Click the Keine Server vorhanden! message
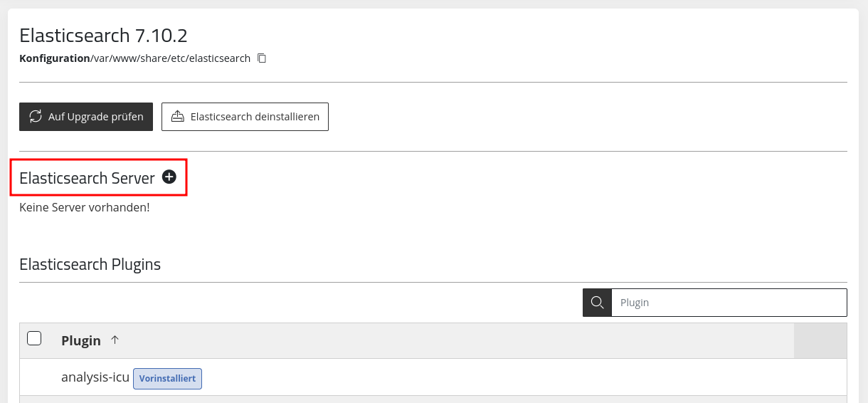The width and height of the screenshot is (868, 403). [85, 208]
